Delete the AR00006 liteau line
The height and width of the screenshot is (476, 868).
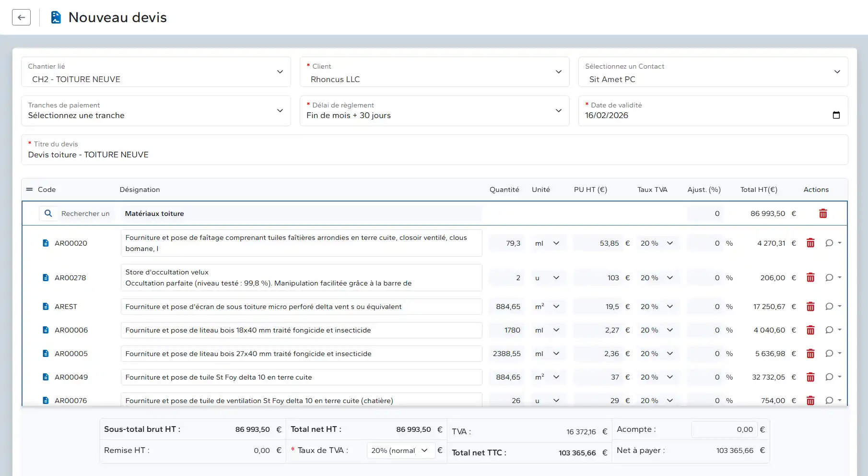point(810,330)
